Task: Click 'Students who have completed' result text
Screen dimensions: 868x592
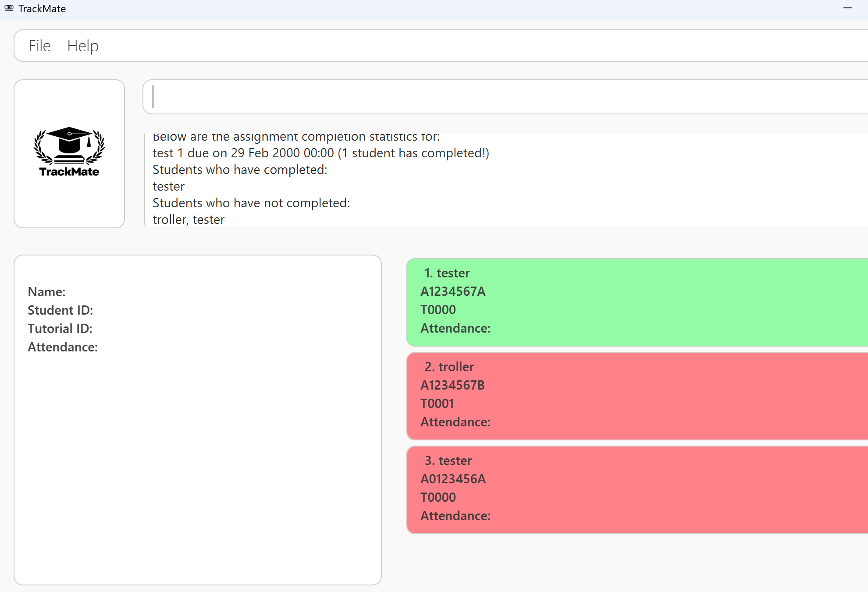Action: tap(239, 170)
